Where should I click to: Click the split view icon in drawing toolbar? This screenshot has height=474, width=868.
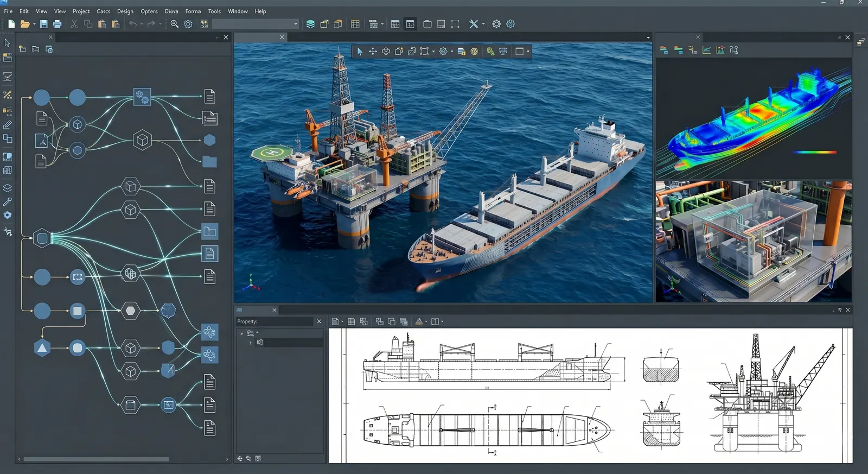click(x=435, y=321)
